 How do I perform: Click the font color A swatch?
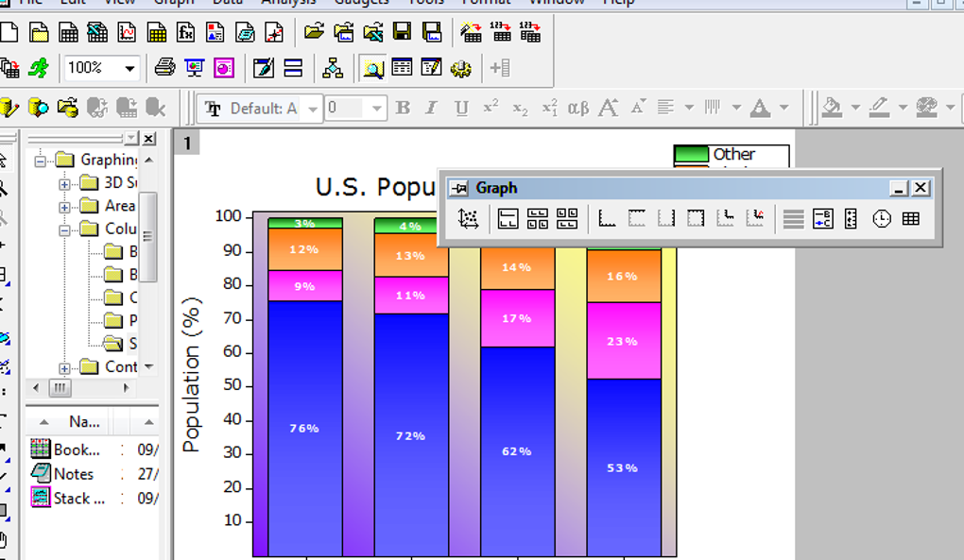pos(761,108)
